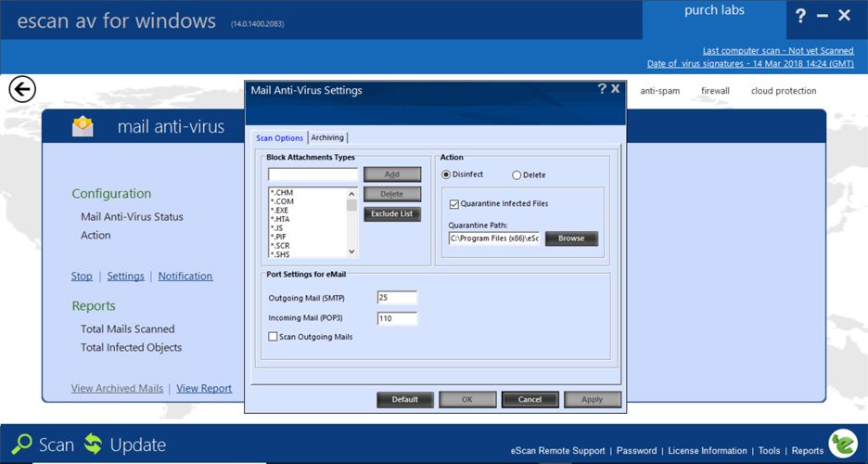Open the anti-spam tab
The image size is (868, 464).
tap(660, 91)
